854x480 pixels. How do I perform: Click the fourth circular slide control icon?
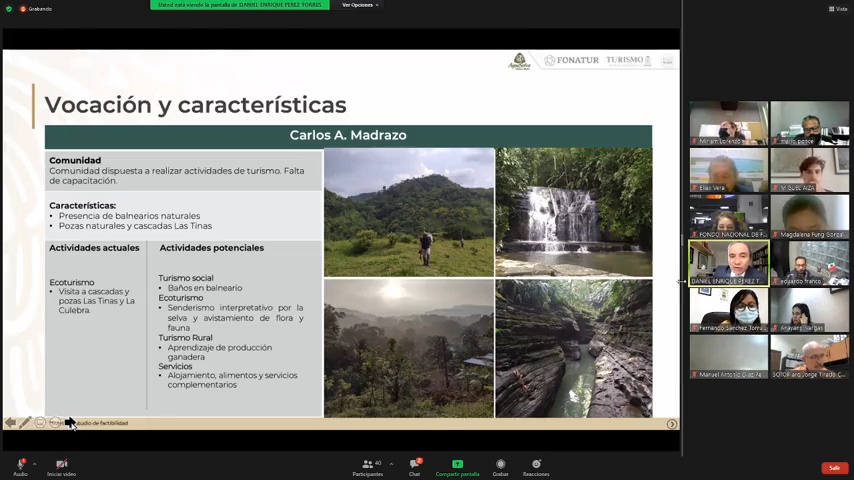click(55, 423)
